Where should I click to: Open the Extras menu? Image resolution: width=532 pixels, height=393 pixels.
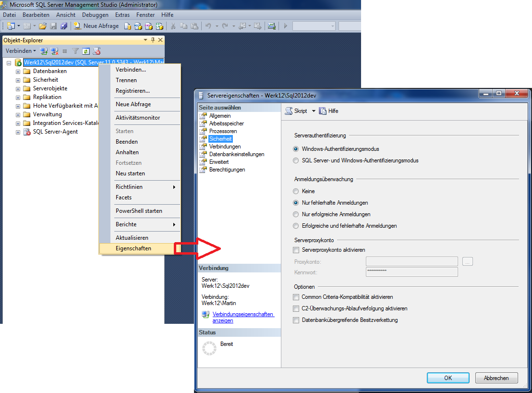[x=122, y=15]
